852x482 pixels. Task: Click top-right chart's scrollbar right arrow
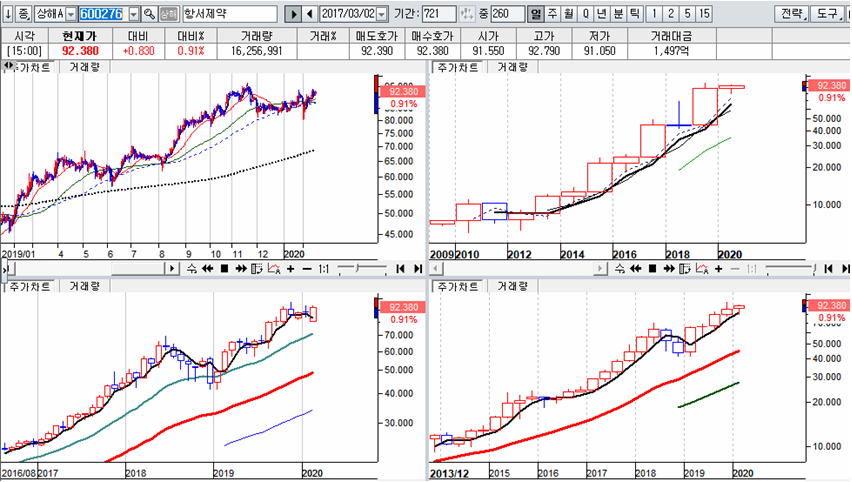coord(600,268)
